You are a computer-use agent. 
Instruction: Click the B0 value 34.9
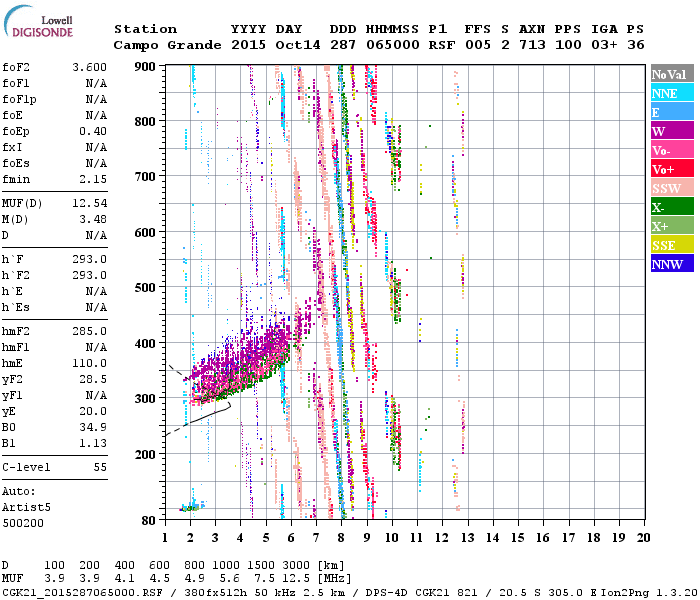point(93,428)
